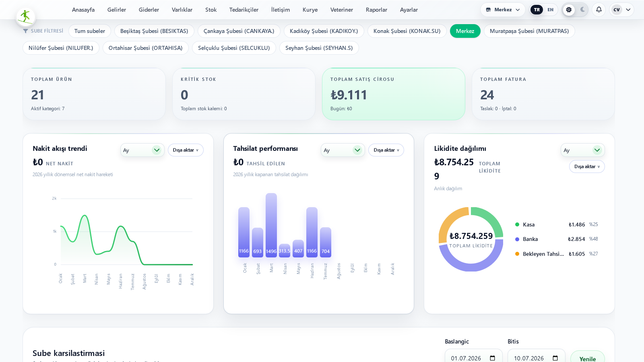Open the Raporlar menu
644x362 pixels.
[376, 10]
